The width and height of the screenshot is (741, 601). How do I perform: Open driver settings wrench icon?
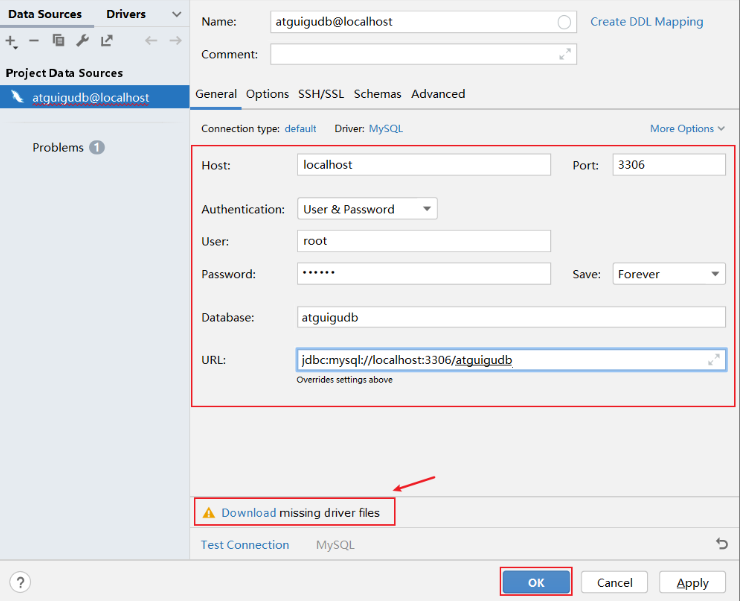coord(83,41)
